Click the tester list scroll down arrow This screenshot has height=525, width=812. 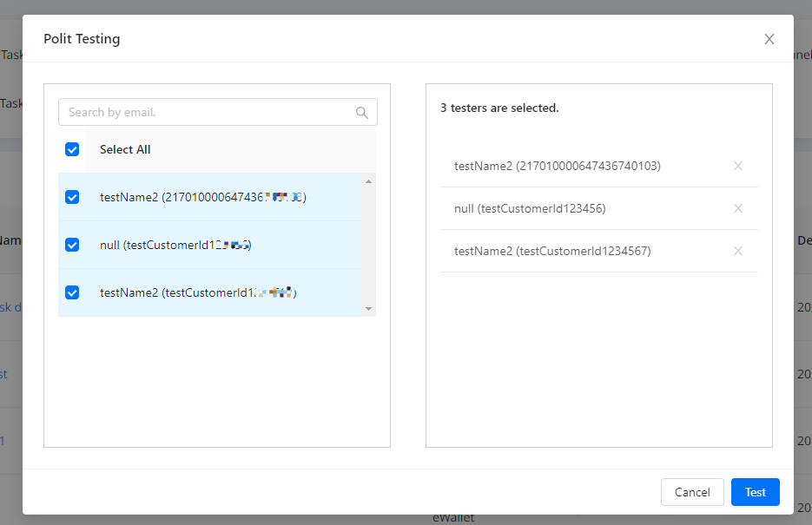(368, 308)
